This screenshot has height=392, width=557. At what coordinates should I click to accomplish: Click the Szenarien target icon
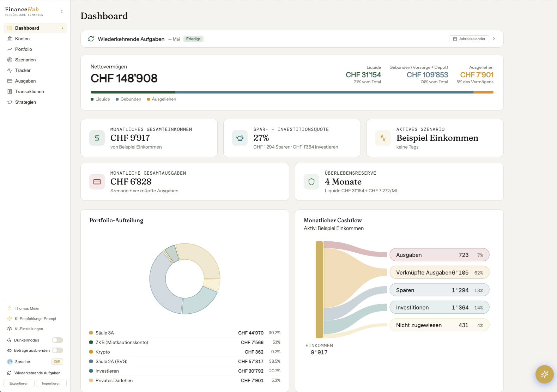coord(10,60)
